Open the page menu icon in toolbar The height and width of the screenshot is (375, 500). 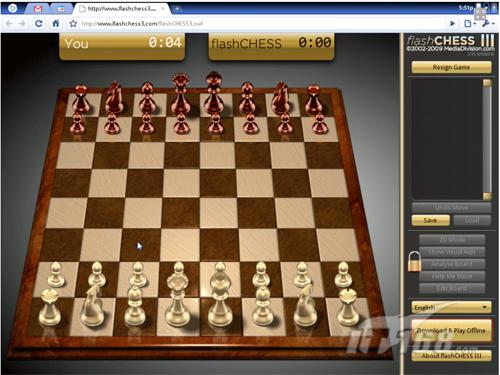tap(469, 23)
